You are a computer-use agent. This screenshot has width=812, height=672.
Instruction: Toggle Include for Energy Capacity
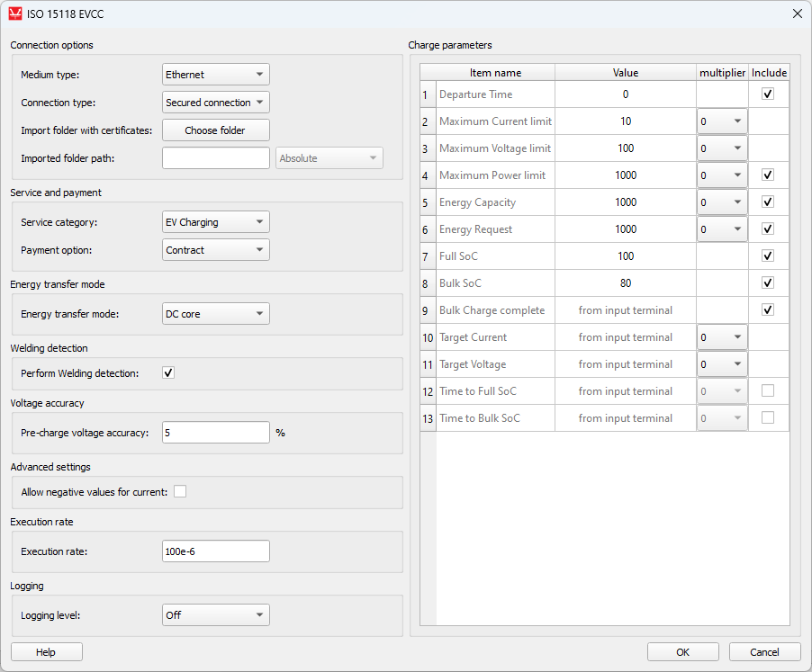click(768, 202)
